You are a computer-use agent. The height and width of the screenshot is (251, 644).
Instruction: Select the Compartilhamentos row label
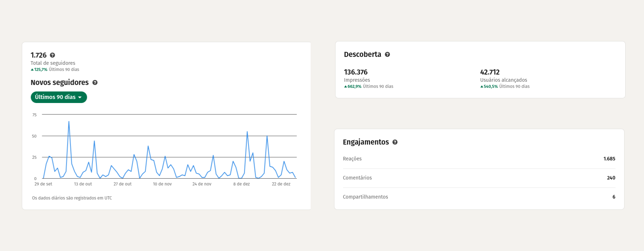coord(365,197)
